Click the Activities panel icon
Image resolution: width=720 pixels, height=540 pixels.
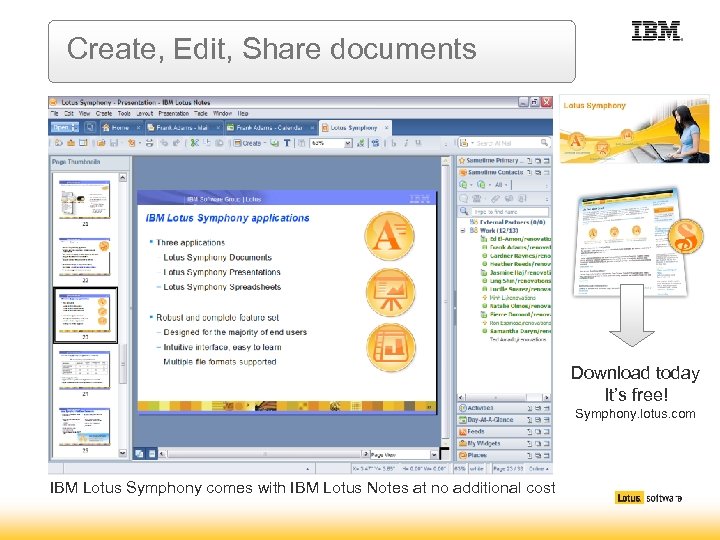[462, 408]
